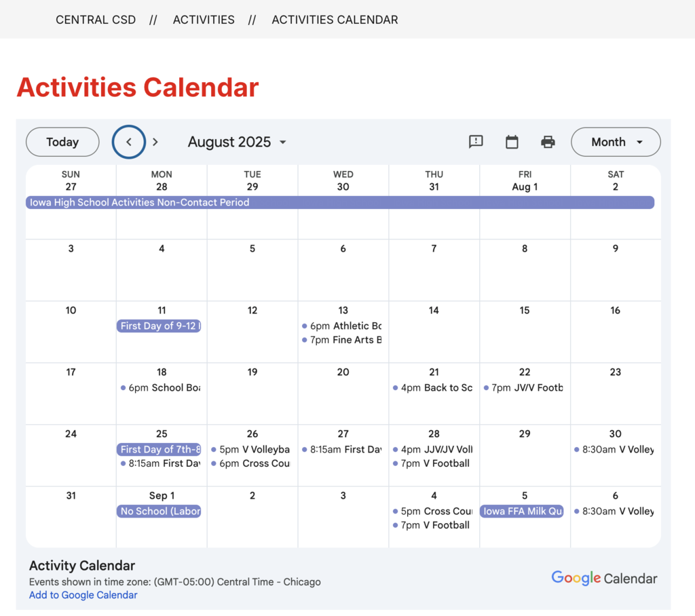
Task: Open 8:15am First Day event on 27
Action: (341, 449)
